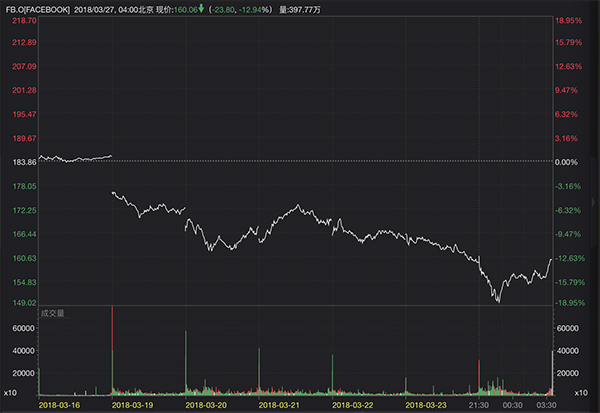
Task: Click the 218.70 top price axis label
Action: click(x=19, y=20)
